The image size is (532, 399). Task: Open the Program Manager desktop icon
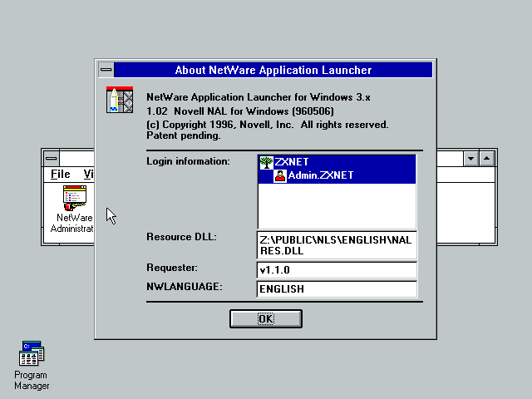pyautogui.click(x=32, y=353)
